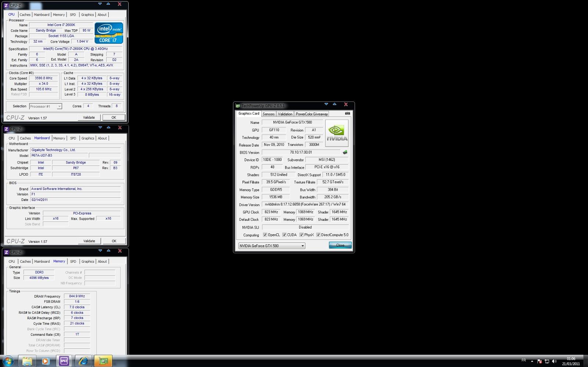The width and height of the screenshot is (588, 367).
Task: Click OK in the top CPU-Z window
Action: (x=114, y=118)
